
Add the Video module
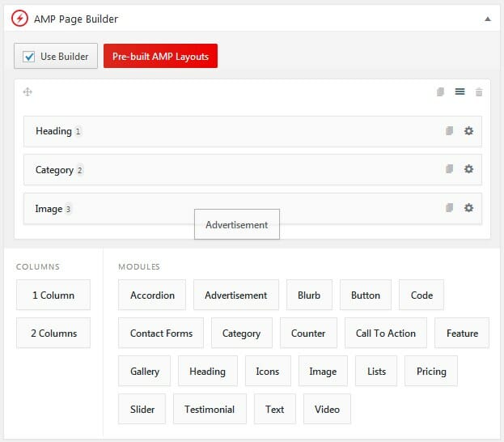click(x=327, y=409)
